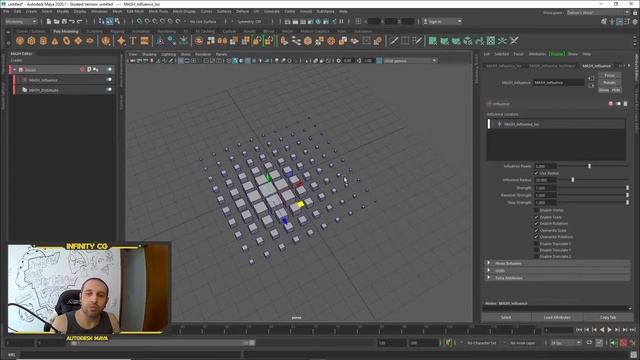
Task: Toggle visibility of the MASH_Influence node in MASH Editor
Action: 109,80
